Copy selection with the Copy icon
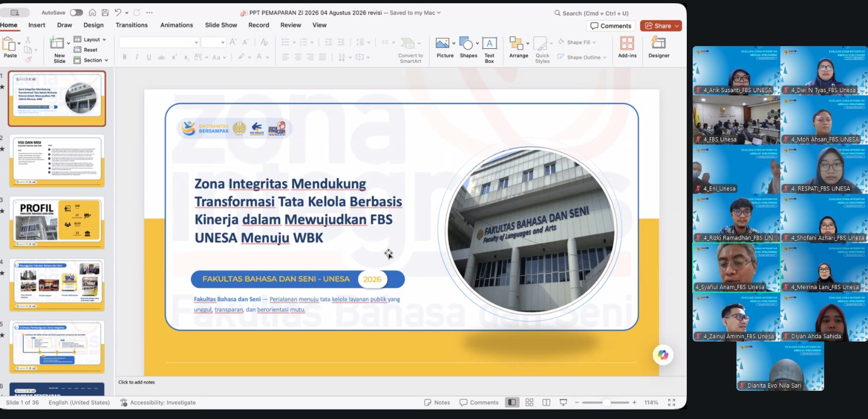This screenshot has height=419, width=868. click(x=28, y=49)
